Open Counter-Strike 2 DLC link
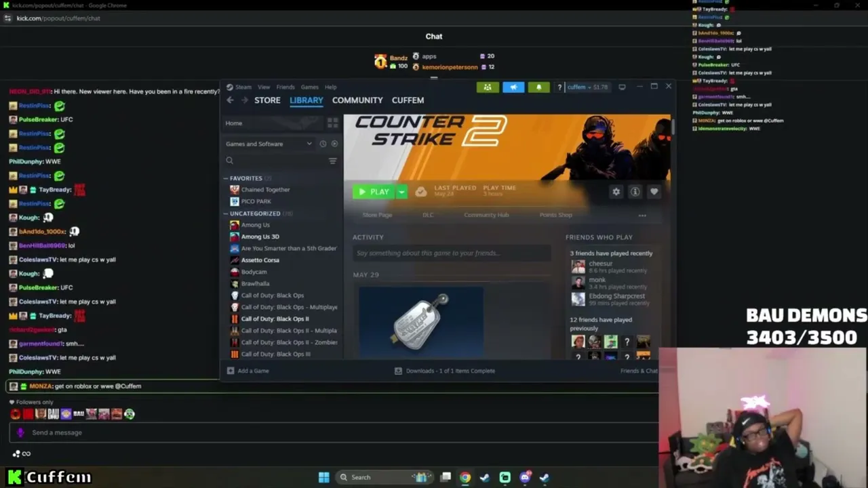 (x=428, y=215)
